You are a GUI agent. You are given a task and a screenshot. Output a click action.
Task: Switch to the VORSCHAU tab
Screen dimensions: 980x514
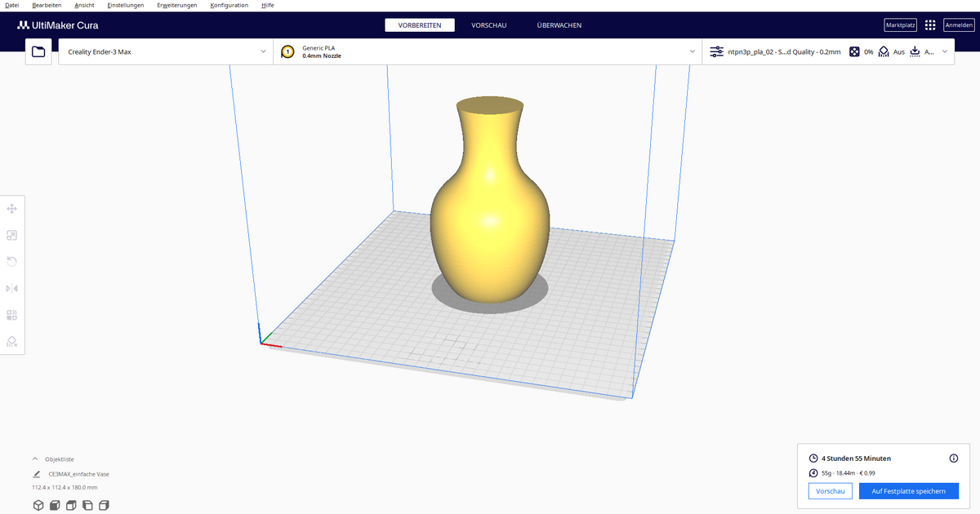[x=488, y=25]
